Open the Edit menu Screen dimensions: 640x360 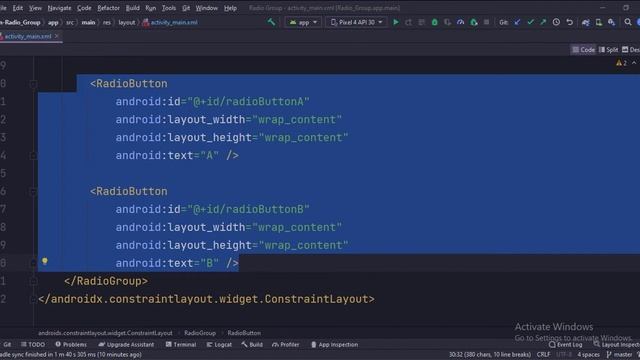click(18, 8)
